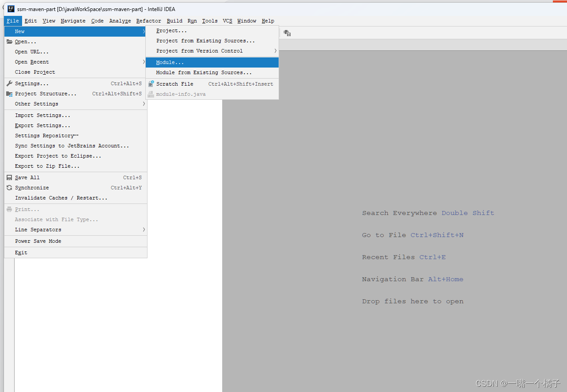Click the Drop files here to open text
This screenshot has height=392, width=567.
click(413, 301)
